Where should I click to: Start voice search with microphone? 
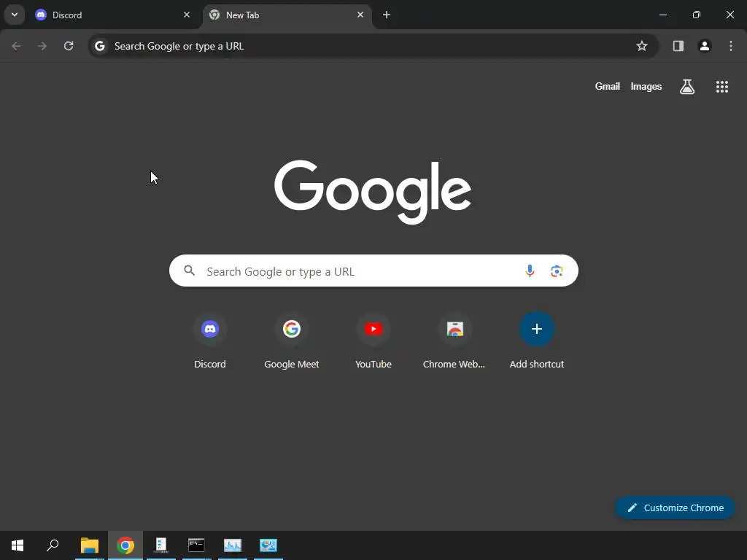click(x=530, y=271)
